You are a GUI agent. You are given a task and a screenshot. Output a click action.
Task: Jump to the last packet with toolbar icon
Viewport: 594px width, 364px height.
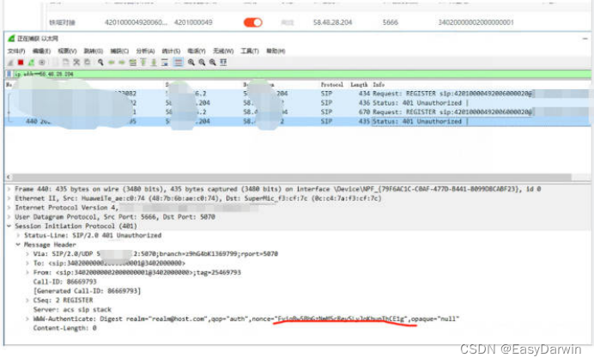[154, 63]
